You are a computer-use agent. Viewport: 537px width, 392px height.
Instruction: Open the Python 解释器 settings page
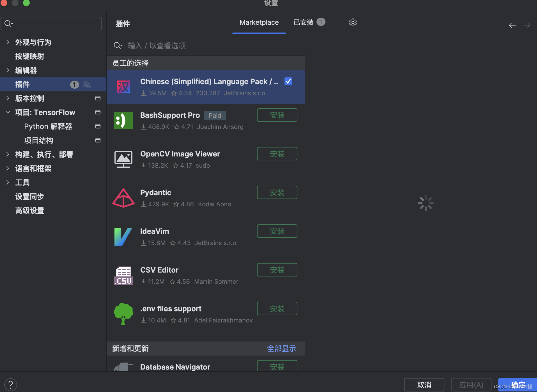click(x=48, y=126)
